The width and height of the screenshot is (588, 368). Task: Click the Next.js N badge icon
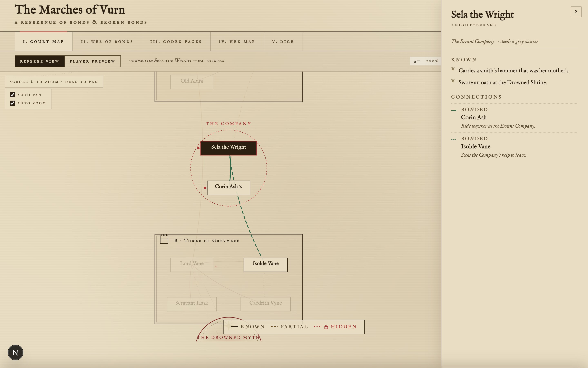[x=15, y=352]
